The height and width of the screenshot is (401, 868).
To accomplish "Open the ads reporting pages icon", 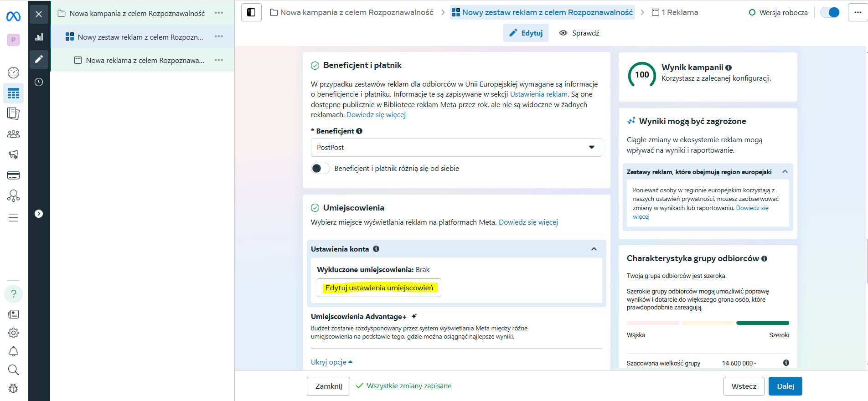I will 14,113.
